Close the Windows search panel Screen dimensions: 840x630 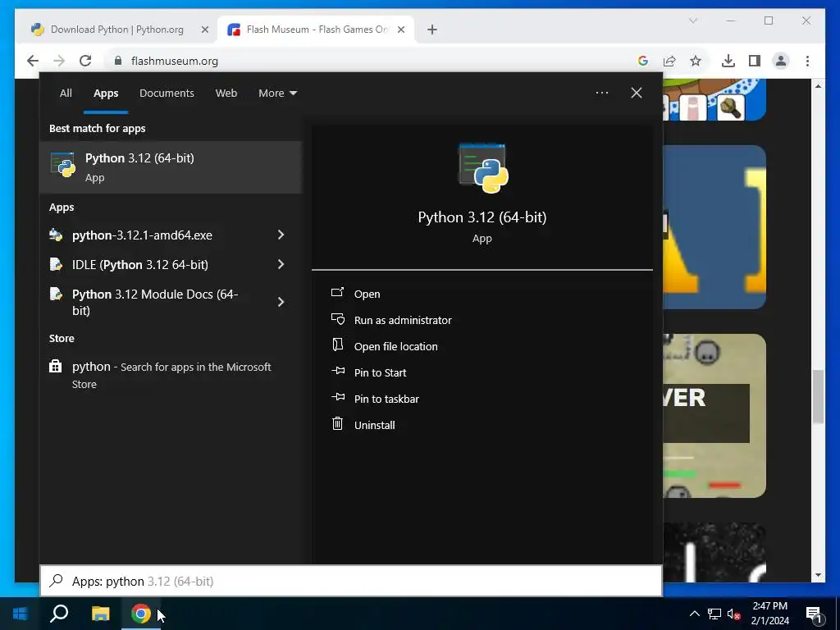(637, 93)
